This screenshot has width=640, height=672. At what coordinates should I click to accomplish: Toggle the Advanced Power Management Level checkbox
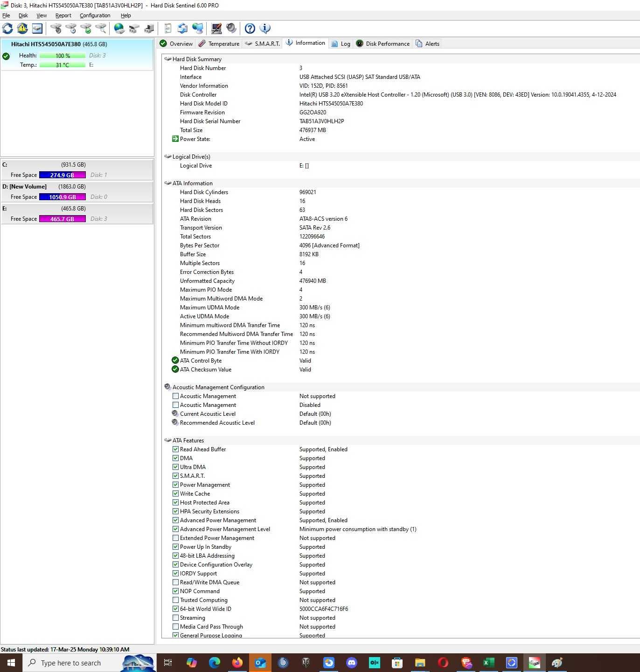pos(176,529)
